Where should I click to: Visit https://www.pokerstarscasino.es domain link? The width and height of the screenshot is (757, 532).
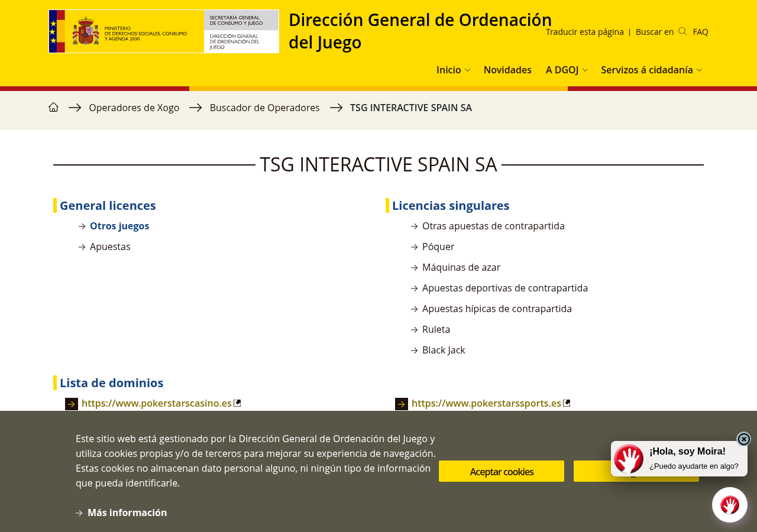click(x=157, y=403)
